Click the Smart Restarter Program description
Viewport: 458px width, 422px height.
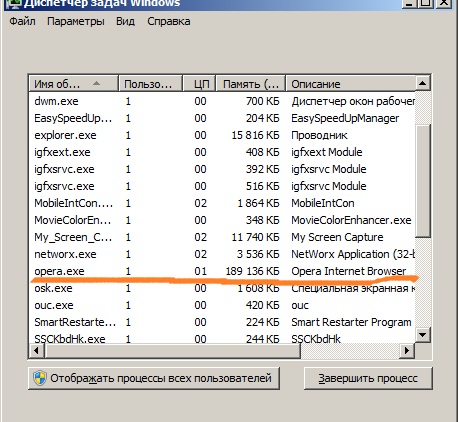click(351, 322)
